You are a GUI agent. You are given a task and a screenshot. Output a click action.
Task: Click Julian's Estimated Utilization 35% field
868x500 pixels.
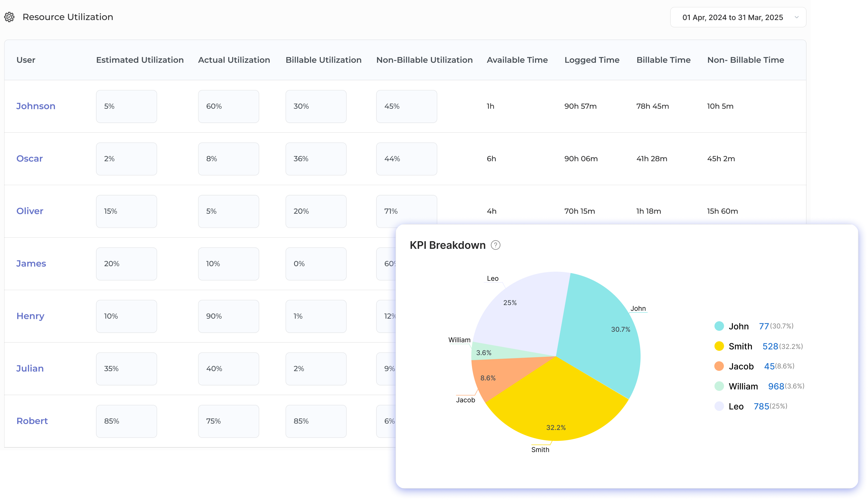(126, 369)
